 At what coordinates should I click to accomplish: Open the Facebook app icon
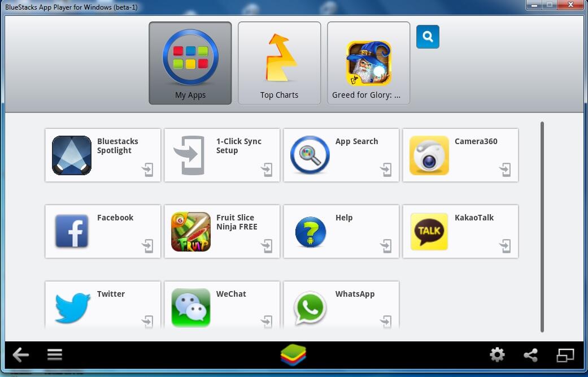tap(72, 231)
